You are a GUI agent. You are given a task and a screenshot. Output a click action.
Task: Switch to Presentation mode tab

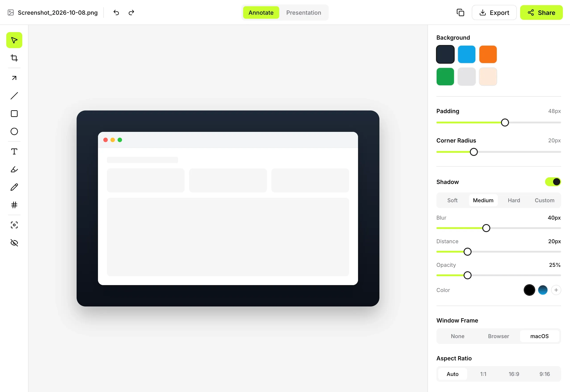click(x=304, y=12)
